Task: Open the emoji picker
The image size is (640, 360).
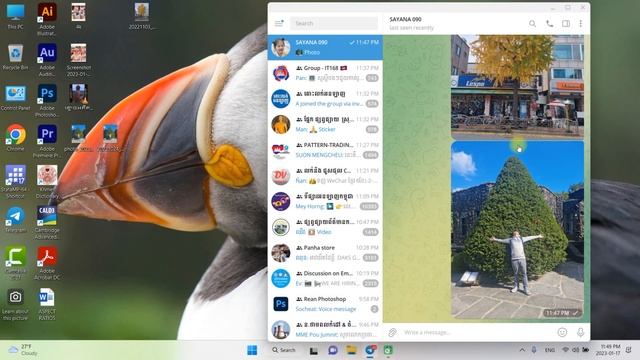Action: point(562,332)
